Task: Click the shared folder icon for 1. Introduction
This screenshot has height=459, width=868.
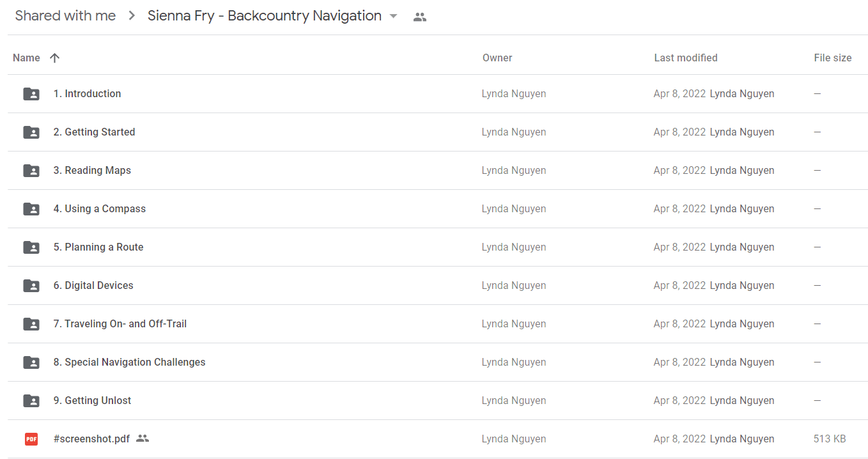Action: pos(31,94)
